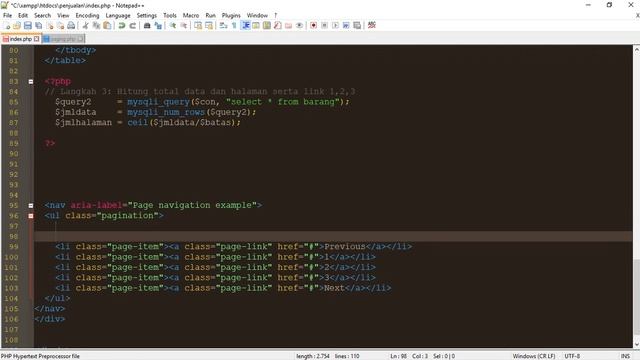Click the Close document toolbar icon

(50, 25)
